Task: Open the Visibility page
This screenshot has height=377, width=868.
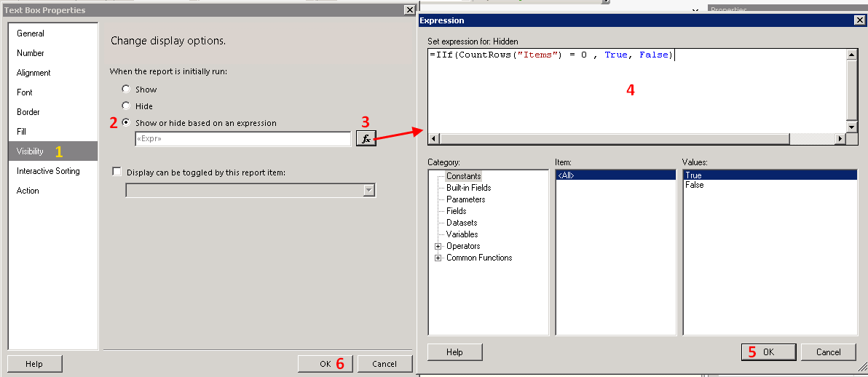Action: 53,151
